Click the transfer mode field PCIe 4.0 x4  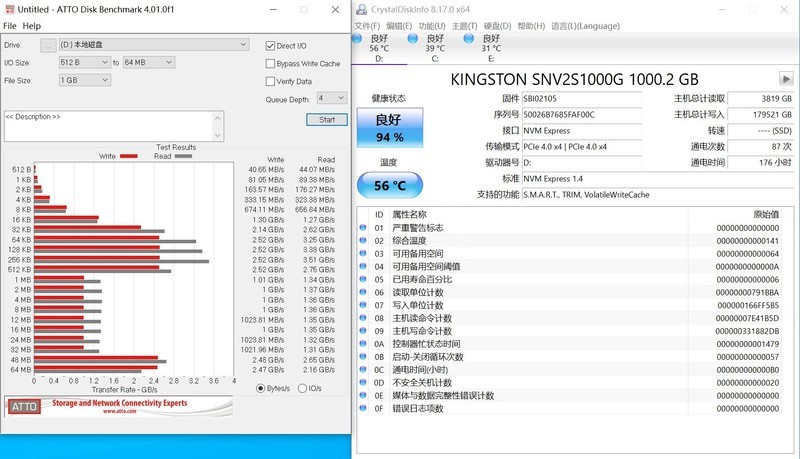tap(582, 146)
